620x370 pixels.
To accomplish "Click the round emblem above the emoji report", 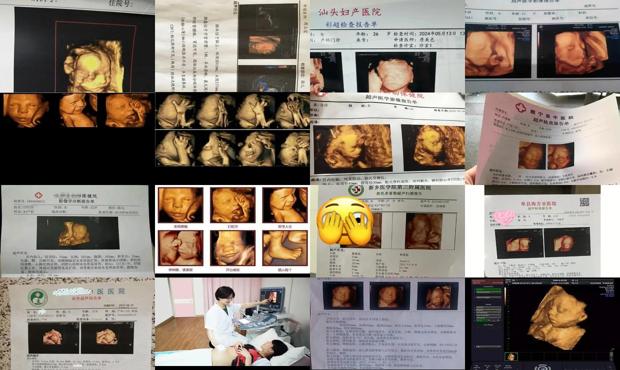I will pos(355,190).
